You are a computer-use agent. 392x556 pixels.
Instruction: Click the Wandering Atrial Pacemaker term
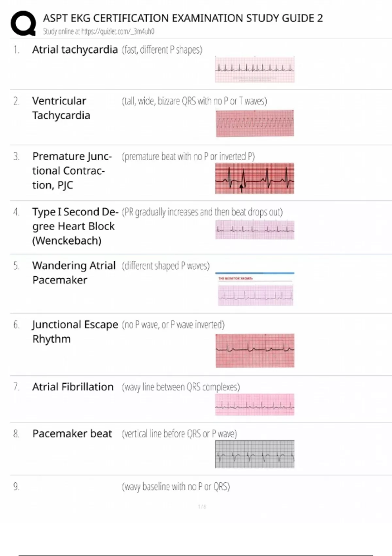(74, 272)
